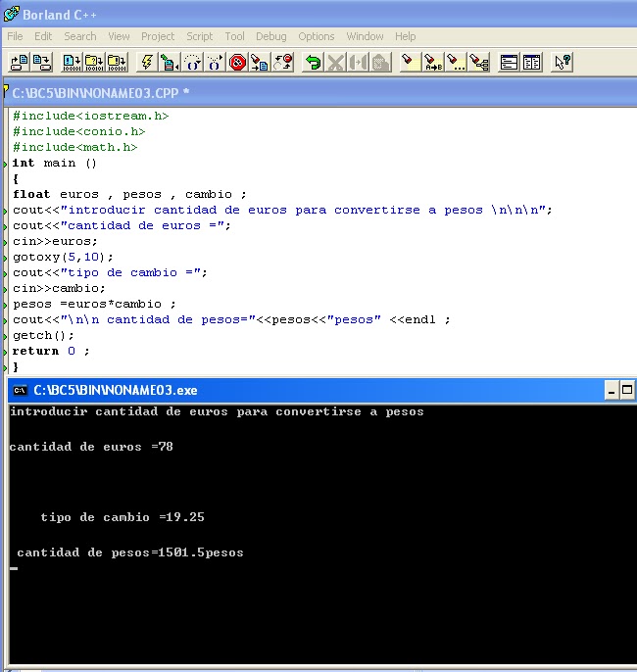Click the icon with red dot and arrows
The image size is (637, 672).
coord(282,62)
